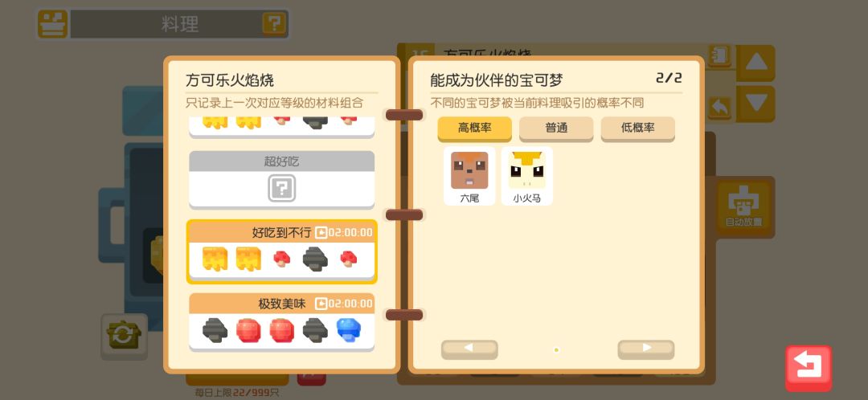Viewport: 868px width, 400px height.
Task: Tap the red return arrow button
Action: [809, 368]
